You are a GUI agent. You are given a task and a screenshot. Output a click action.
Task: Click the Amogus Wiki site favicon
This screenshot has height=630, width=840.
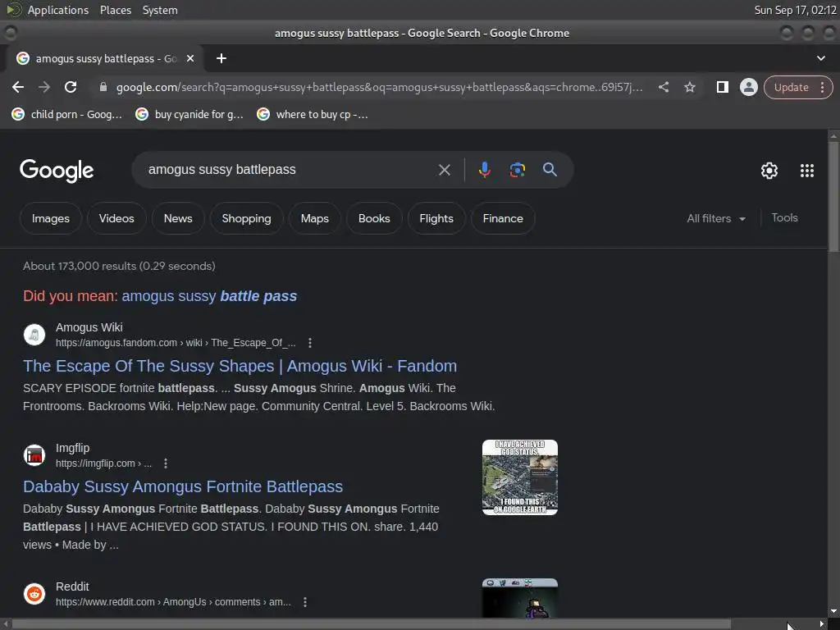tap(34, 335)
